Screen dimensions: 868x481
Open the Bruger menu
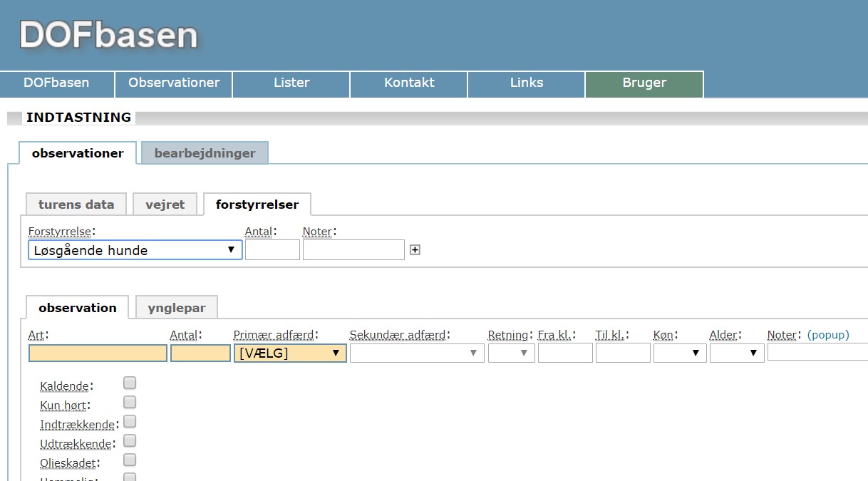[x=644, y=83]
